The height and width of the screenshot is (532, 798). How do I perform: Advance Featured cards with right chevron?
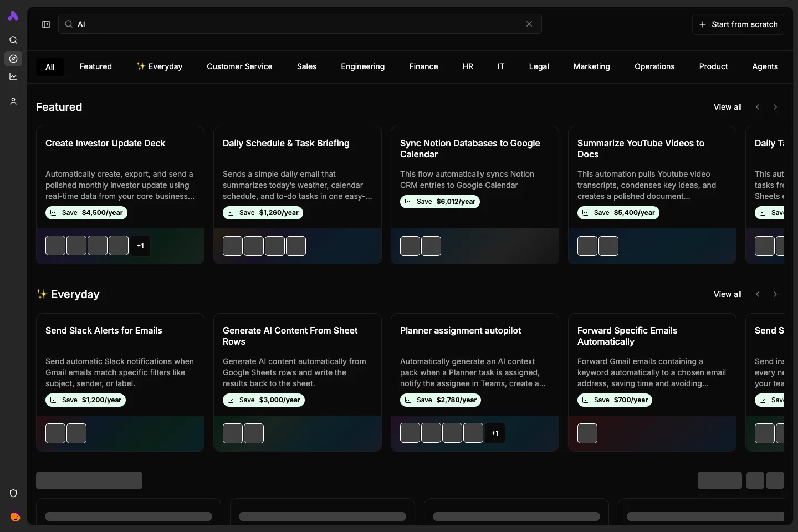click(775, 107)
